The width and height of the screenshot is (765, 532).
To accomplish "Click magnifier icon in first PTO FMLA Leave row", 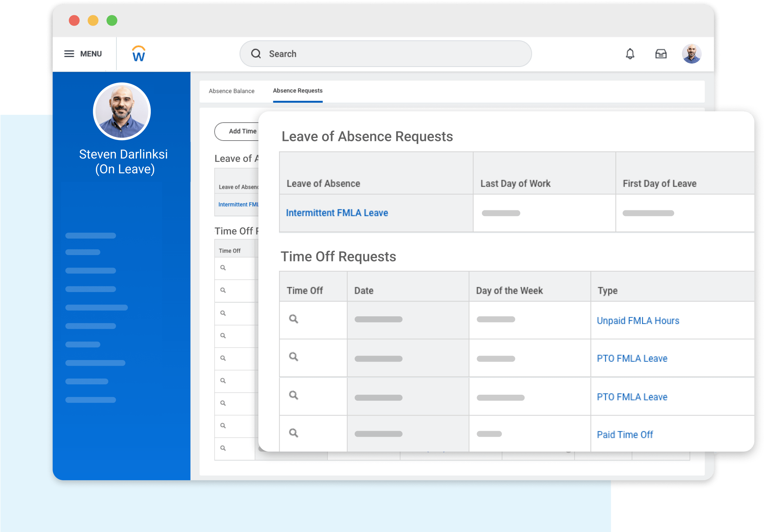I will (x=293, y=357).
